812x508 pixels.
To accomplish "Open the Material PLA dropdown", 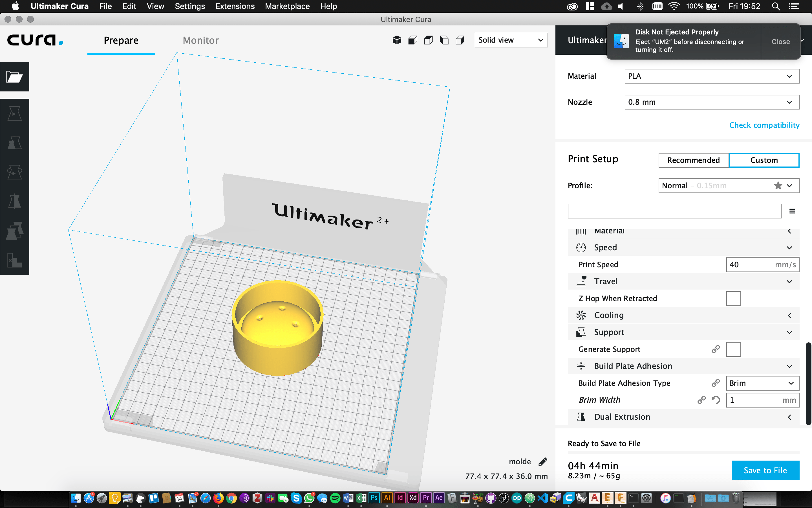I will (x=712, y=76).
